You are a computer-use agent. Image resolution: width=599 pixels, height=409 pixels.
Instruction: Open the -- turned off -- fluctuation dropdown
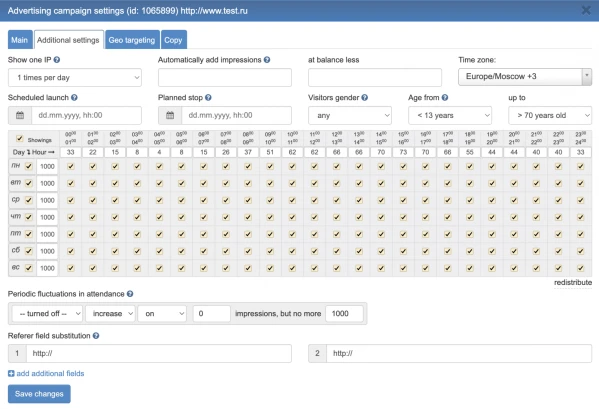click(47, 314)
